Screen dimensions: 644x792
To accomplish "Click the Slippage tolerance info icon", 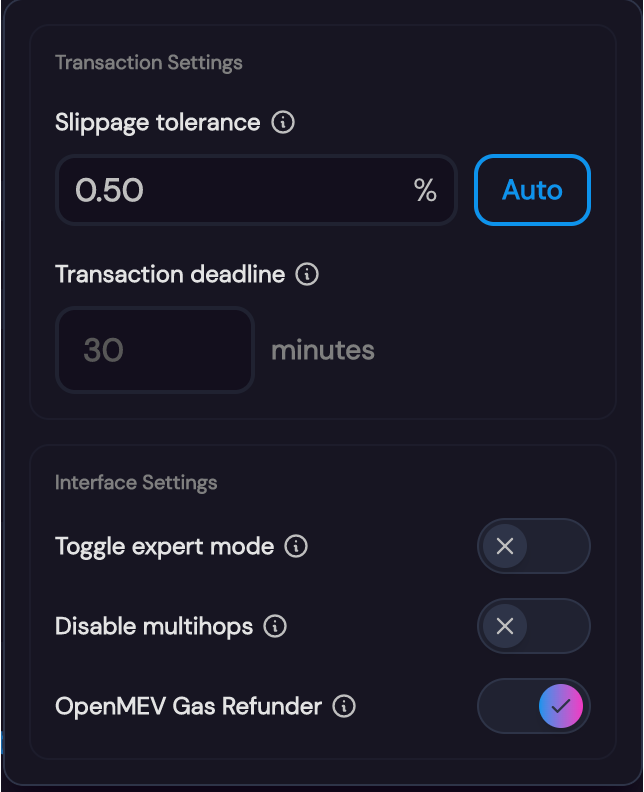I will [284, 123].
